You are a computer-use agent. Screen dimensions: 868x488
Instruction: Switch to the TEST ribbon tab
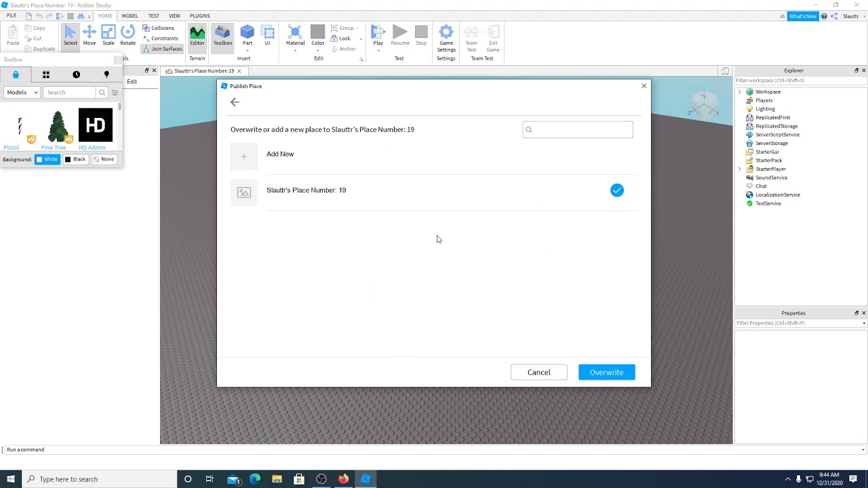pyautogui.click(x=154, y=16)
